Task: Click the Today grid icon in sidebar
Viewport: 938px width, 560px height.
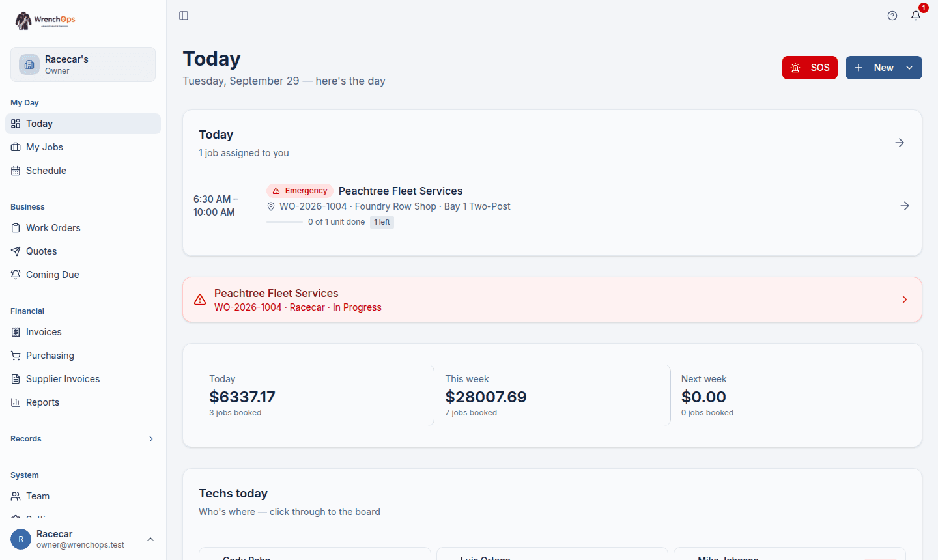Action: (16, 124)
